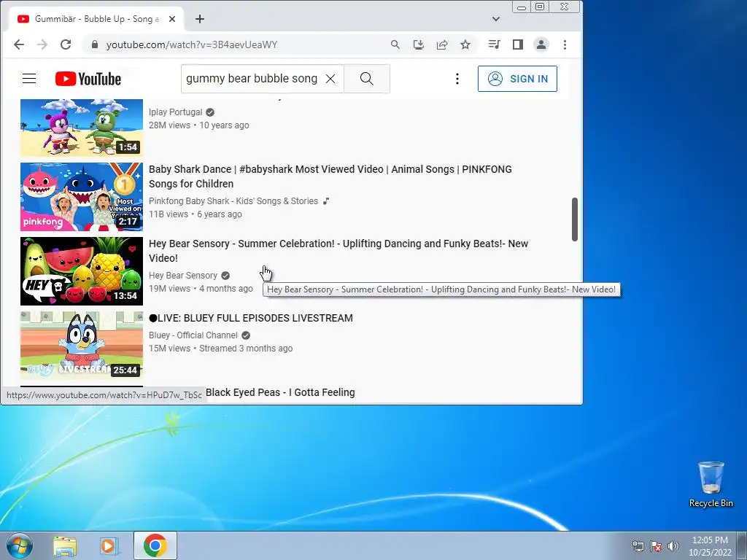Click '19M views' text on Hey Bear
The width and height of the screenshot is (747, 560).
(x=169, y=289)
